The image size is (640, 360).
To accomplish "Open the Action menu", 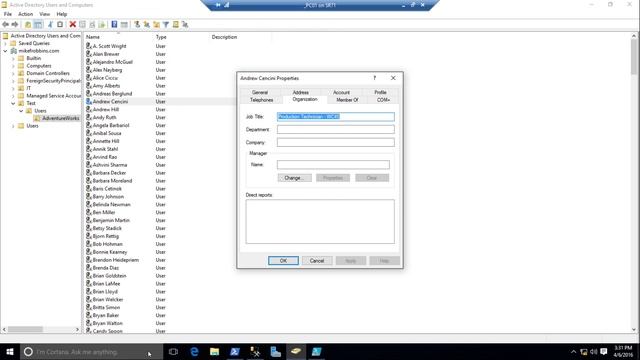I will click(25, 14).
